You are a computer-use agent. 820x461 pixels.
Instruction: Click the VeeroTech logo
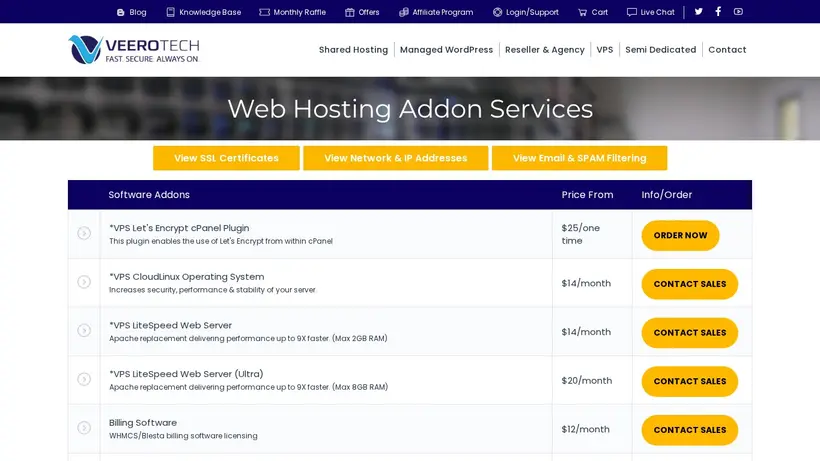click(x=134, y=50)
